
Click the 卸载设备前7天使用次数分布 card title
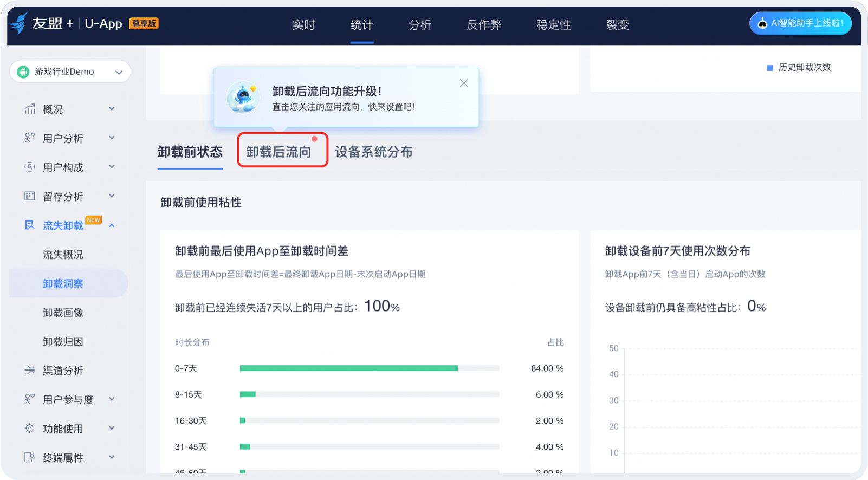(678, 251)
